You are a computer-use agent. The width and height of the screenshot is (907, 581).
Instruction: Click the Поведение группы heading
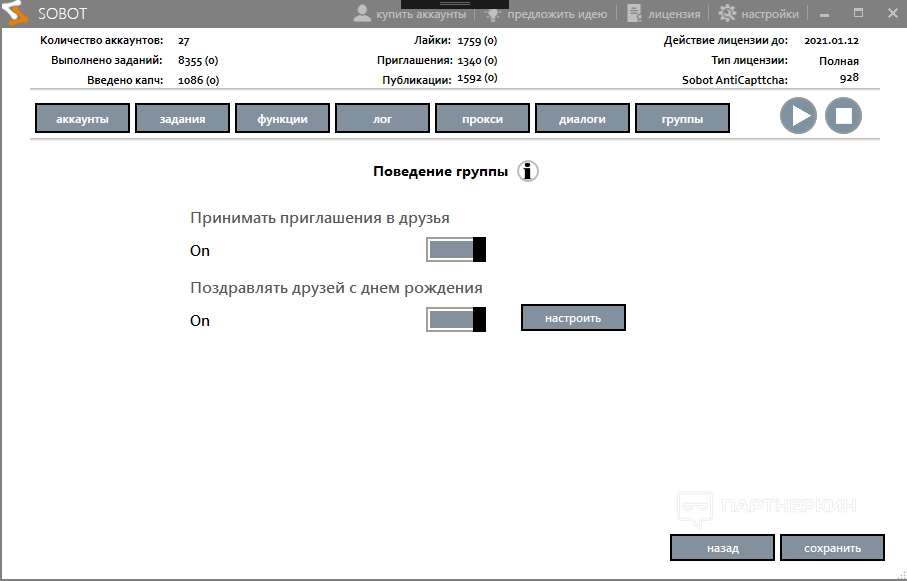(x=440, y=171)
